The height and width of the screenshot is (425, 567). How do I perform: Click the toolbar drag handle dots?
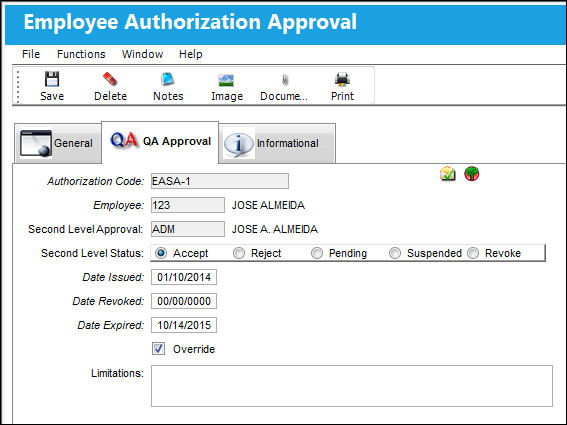click(x=18, y=87)
